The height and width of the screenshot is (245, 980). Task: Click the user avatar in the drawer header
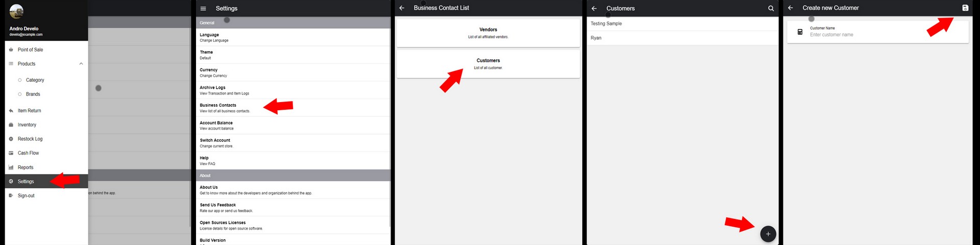16,11
